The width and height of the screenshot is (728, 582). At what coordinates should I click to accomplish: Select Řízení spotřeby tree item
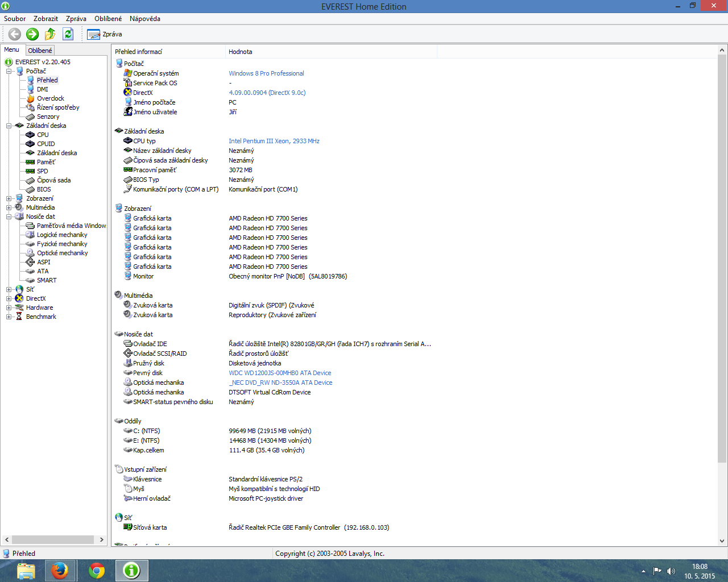[58, 107]
